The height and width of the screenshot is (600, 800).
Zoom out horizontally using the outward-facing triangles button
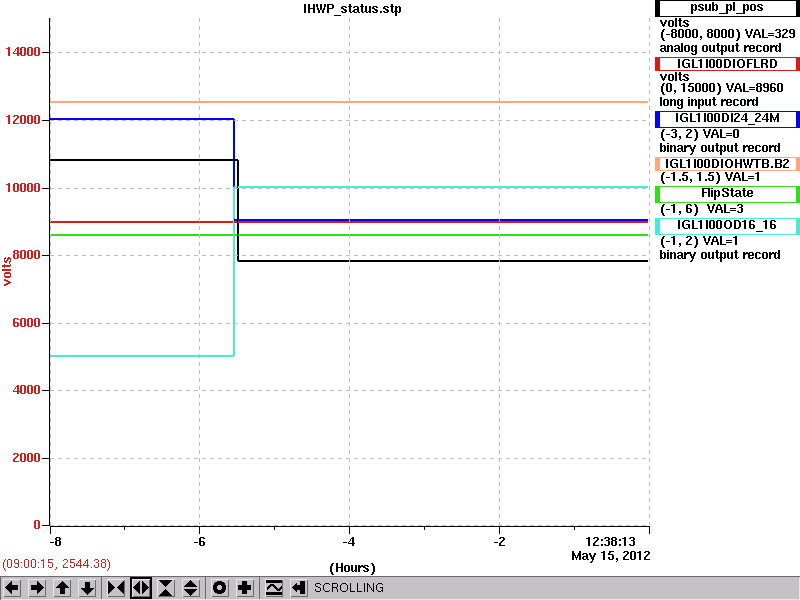[141, 588]
